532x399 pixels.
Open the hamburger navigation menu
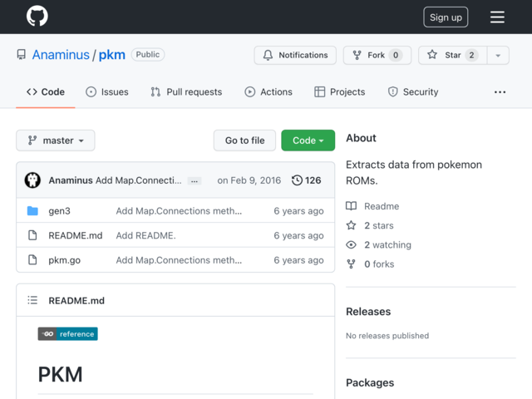point(497,17)
